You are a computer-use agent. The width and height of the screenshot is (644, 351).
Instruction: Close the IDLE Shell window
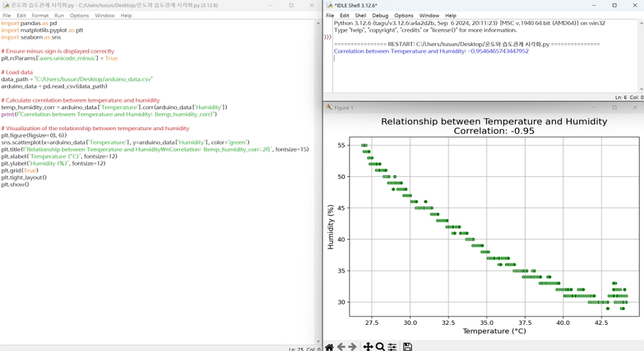pyautogui.click(x=635, y=6)
